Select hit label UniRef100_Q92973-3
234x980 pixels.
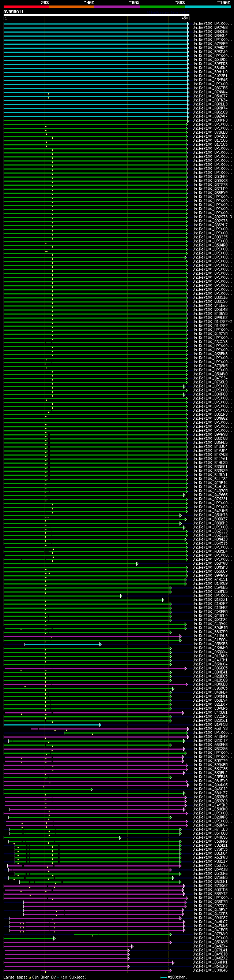(x=212, y=217)
